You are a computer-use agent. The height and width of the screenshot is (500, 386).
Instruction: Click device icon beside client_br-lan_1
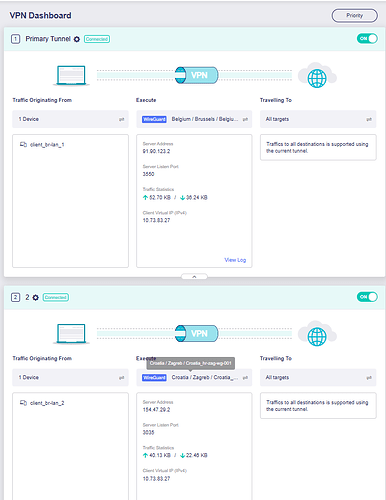point(23,145)
